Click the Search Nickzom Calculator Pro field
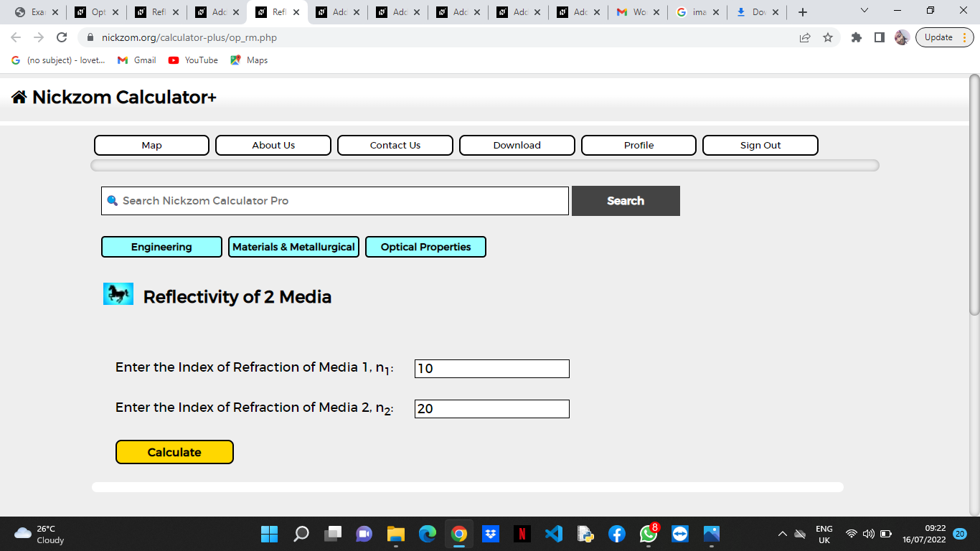 (x=335, y=201)
